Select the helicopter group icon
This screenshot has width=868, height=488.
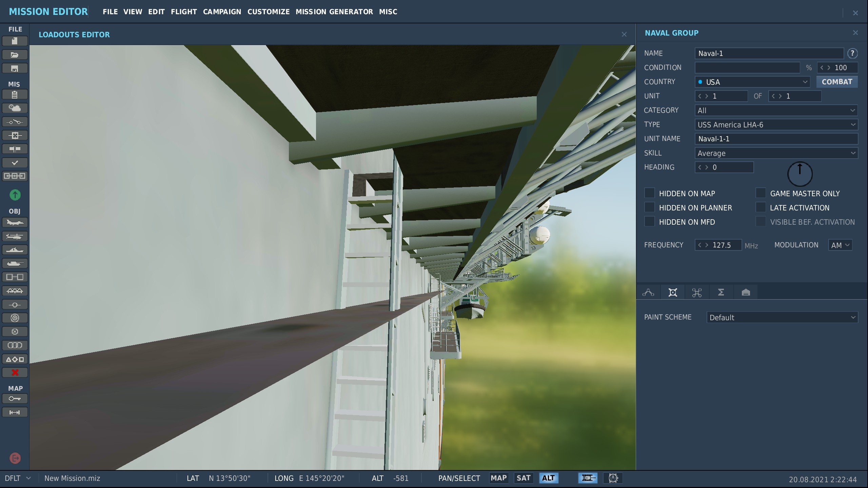coord(15,236)
